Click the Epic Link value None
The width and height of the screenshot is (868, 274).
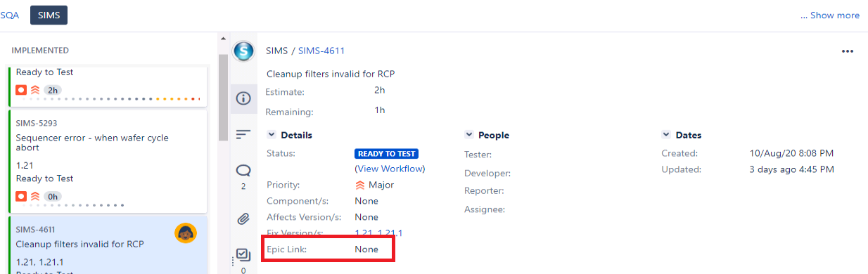[366, 249]
